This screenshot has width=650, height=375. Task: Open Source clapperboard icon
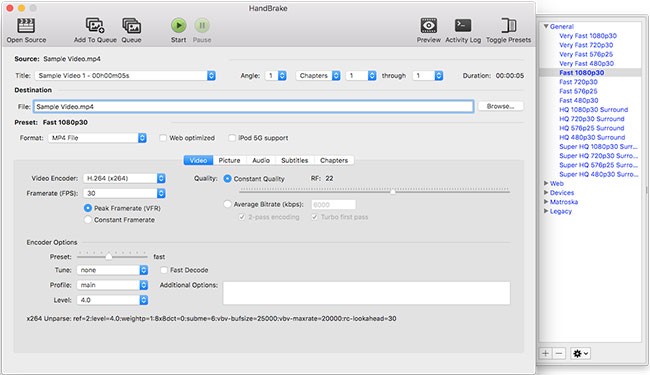pyautogui.click(x=26, y=26)
